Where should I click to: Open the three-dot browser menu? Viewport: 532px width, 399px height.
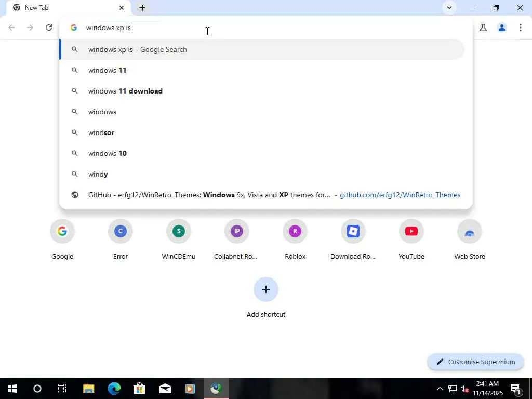pyautogui.click(x=521, y=28)
